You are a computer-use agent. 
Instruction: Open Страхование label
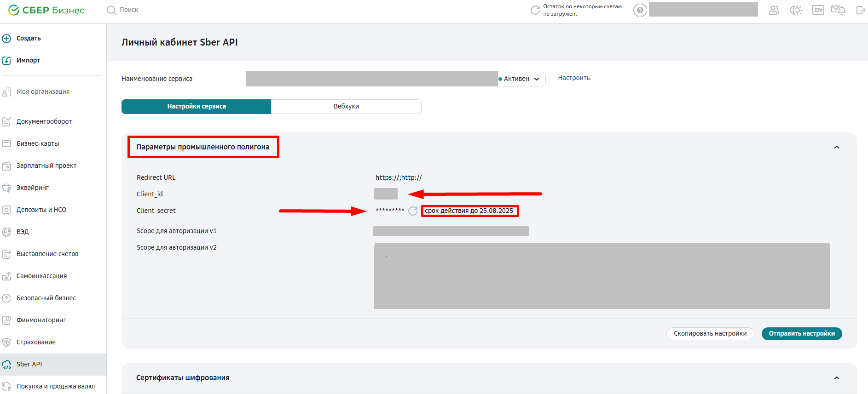point(36,342)
